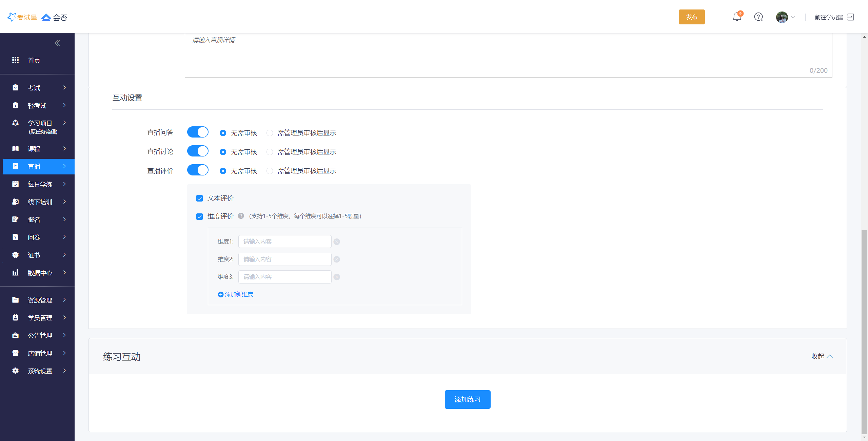
Task: Click the 发布 button
Action: coord(691,17)
